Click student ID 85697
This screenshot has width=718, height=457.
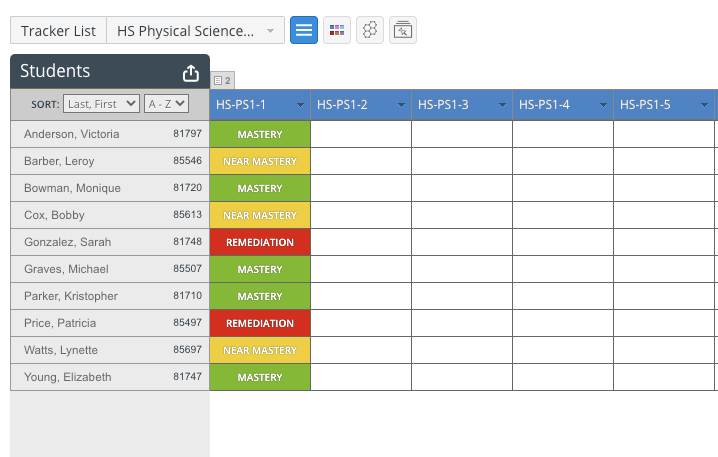(x=187, y=350)
